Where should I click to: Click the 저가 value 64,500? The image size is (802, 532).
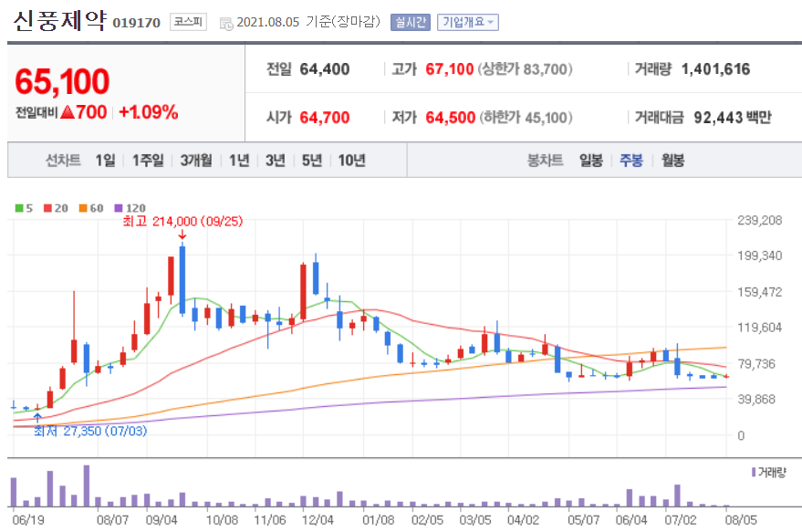click(x=451, y=118)
